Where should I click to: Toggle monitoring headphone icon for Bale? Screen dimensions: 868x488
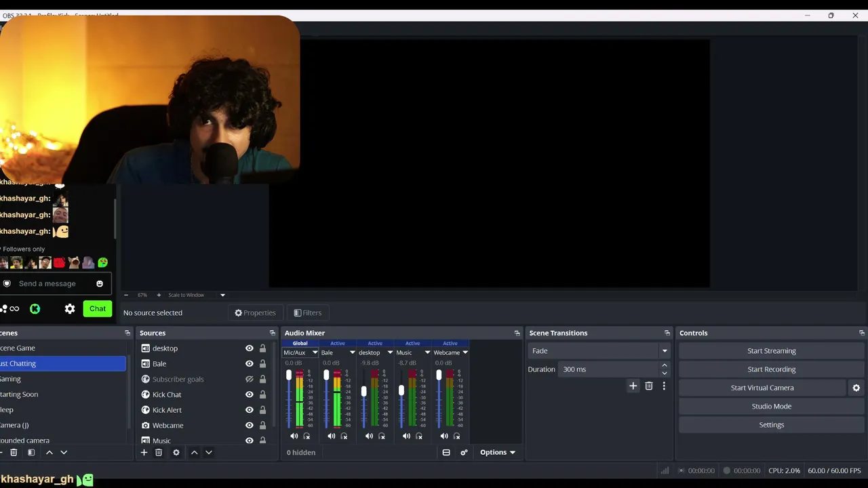[x=344, y=436]
